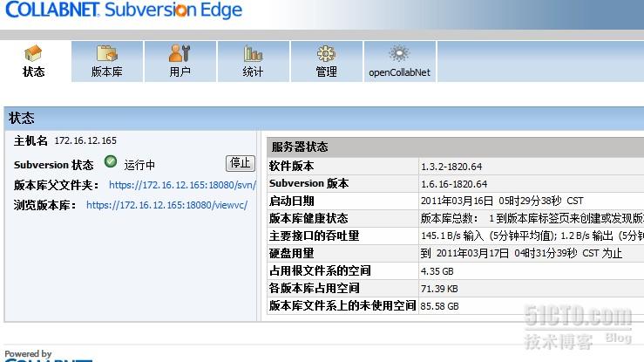Screen dimensions: 644x362
Task: Open the 172.16.12.165:18080/svn/ repository link
Action: tap(183, 185)
